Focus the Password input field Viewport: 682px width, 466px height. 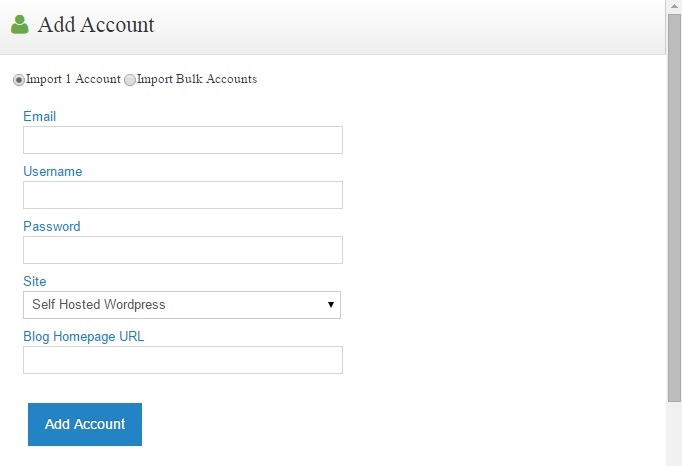[x=183, y=250]
